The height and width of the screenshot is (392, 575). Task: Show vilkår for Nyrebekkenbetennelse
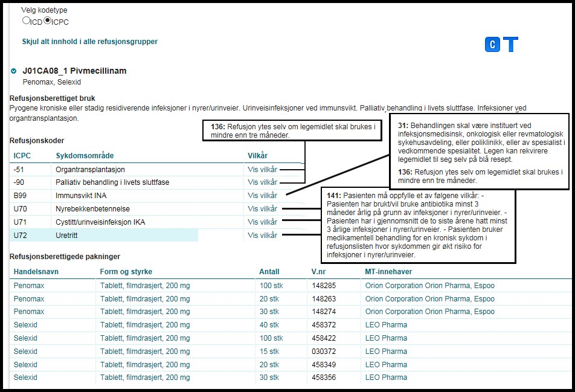262,209
